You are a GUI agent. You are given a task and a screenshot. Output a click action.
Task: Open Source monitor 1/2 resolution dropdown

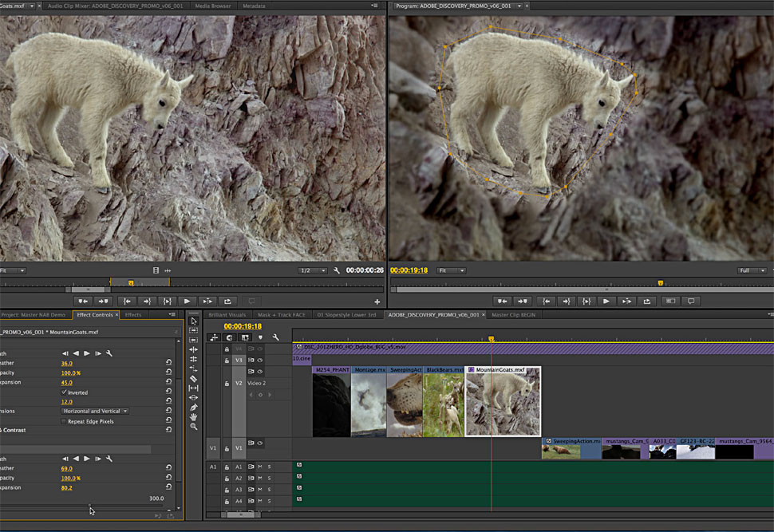[x=313, y=270]
